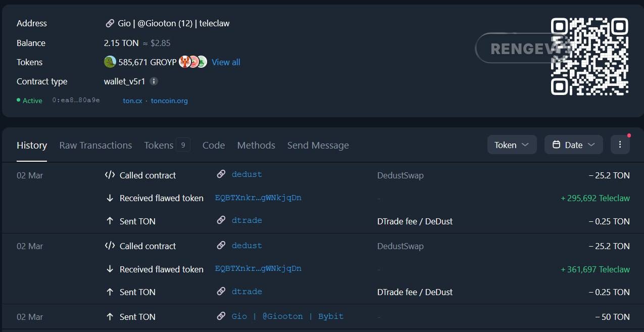Click the down arrow icon of first Received flawed token
Image resolution: width=644 pixels, height=332 pixels.
110,198
